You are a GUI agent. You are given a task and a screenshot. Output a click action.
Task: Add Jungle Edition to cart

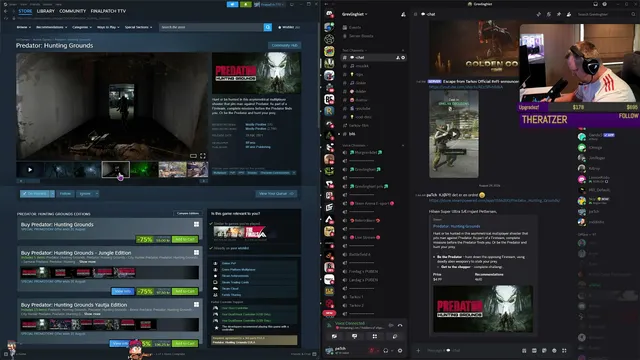(x=185, y=291)
